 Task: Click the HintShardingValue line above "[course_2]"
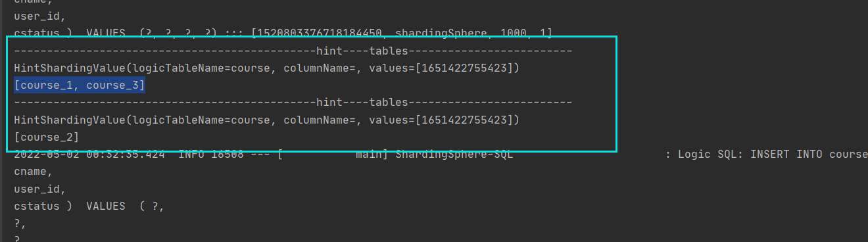pos(267,120)
